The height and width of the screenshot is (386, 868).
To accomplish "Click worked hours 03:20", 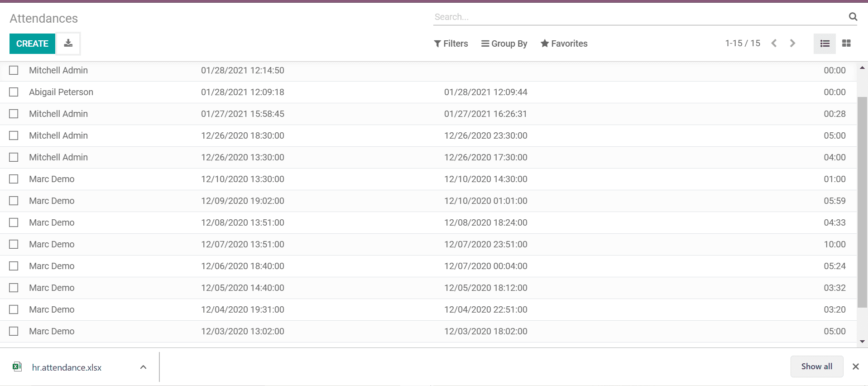I will coord(834,309).
